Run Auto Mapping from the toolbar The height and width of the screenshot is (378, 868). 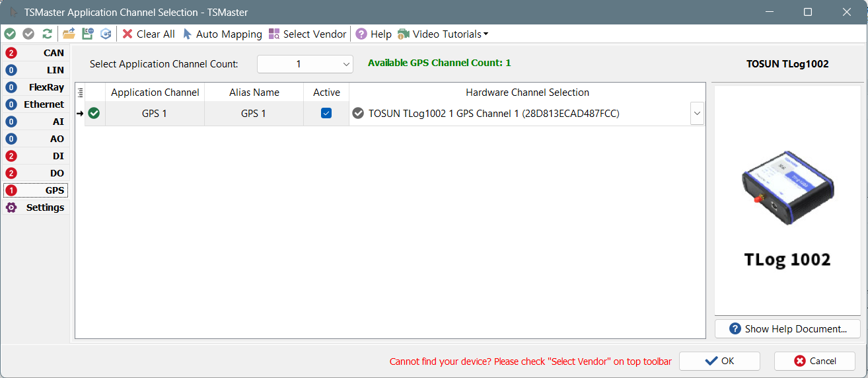click(222, 34)
